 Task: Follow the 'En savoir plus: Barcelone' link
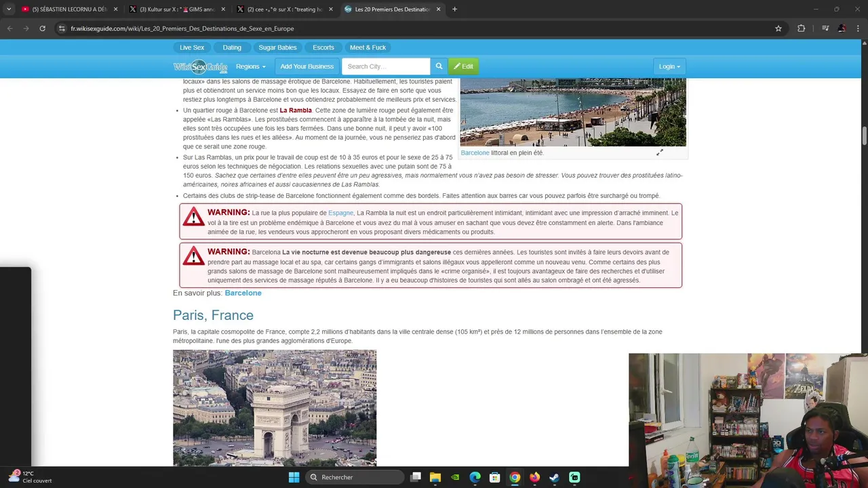tap(243, 293)
